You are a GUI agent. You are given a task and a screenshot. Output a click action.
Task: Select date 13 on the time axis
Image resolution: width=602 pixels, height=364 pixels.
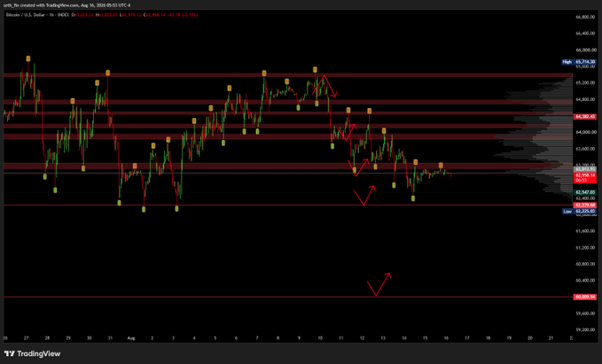(x=383, y=338)
